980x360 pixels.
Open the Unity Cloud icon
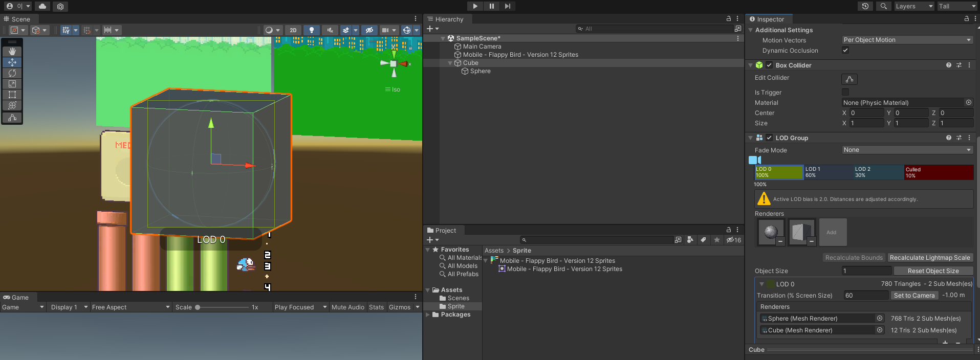42,6
